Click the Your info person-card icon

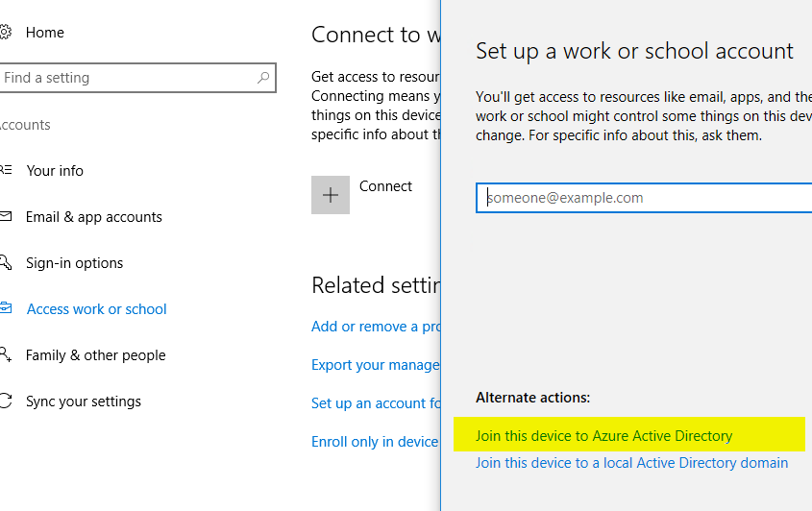pyautogui.click(x=5, y=170)
